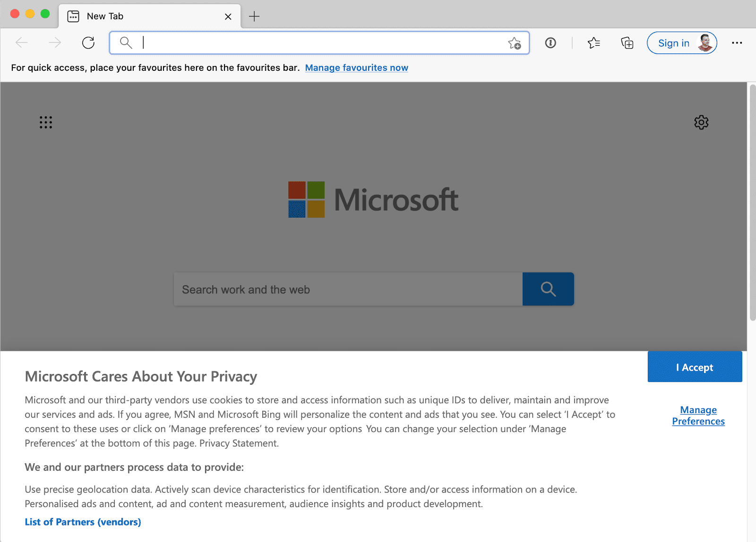
Task: Click the Sign in button
Action: 682,43
